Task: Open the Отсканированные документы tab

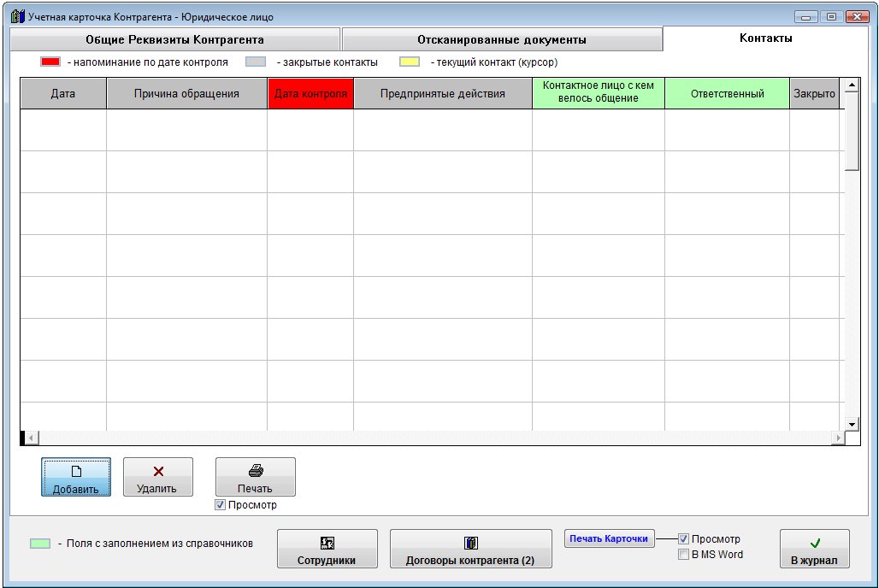Action: pos(502,40)
